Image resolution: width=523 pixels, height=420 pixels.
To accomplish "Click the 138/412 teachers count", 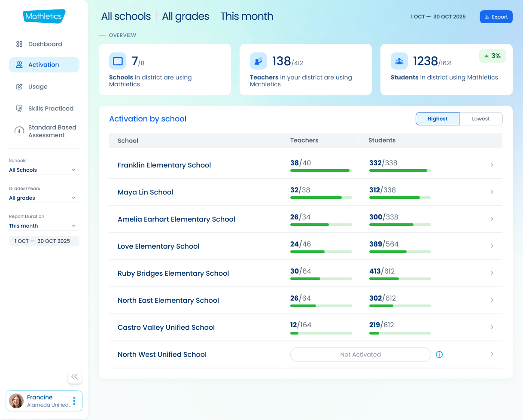I will 288,61.
